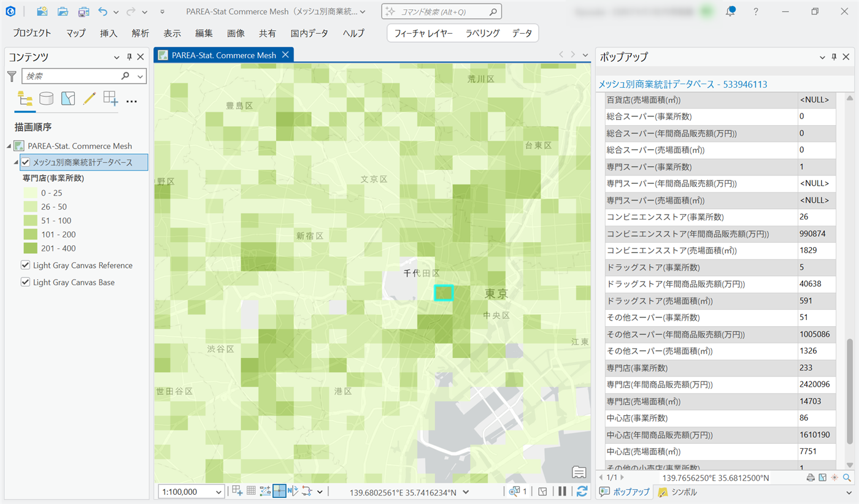Hide the Light Gray Canvas Base layer
Viewport: 859px width, 504px height.
click(x=26, y=283)
